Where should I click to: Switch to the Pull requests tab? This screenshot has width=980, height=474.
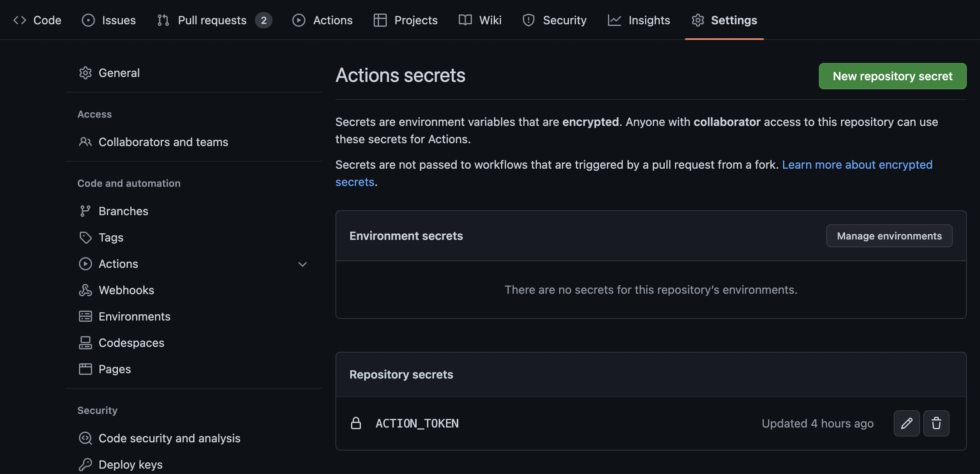click(x=212, y=20)
